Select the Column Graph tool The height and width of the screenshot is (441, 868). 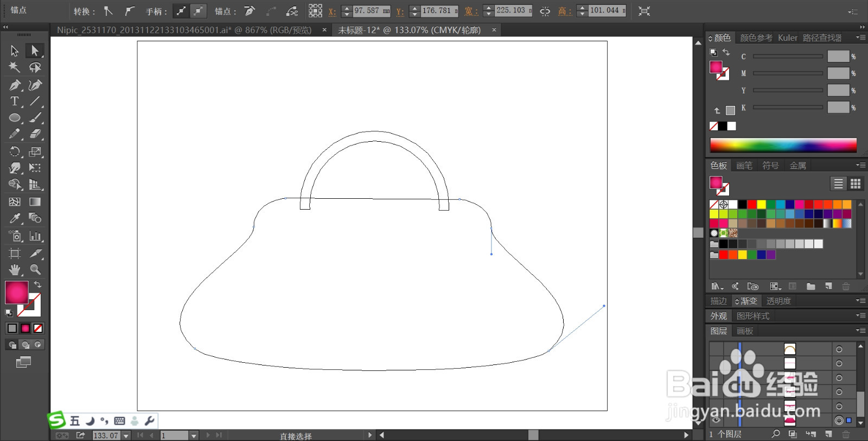pyautogui.click(x=35, y=236)
